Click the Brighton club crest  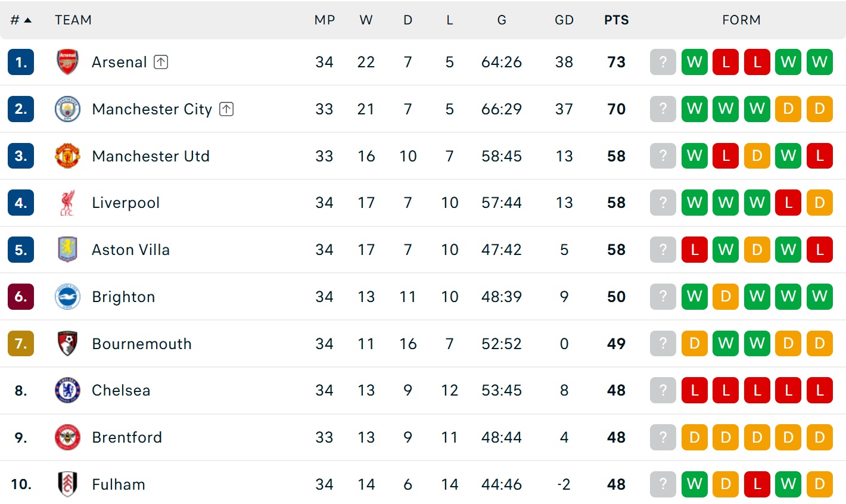67,297
